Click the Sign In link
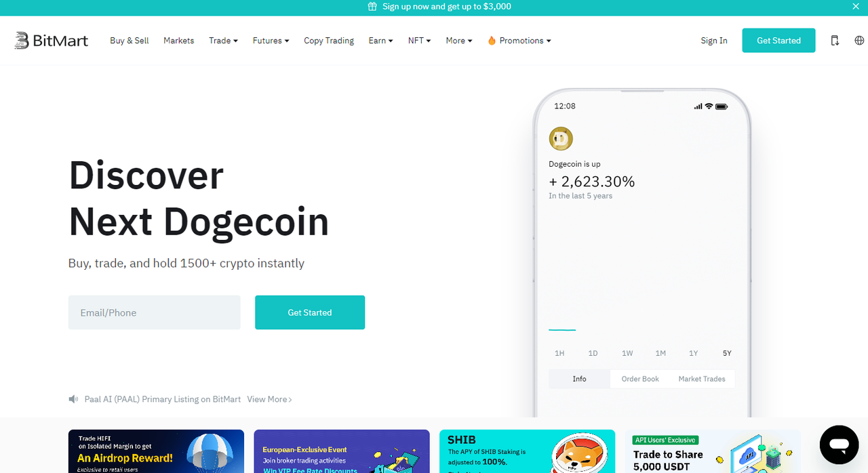This screenshot has height=473, width=868. coord(714,41)
